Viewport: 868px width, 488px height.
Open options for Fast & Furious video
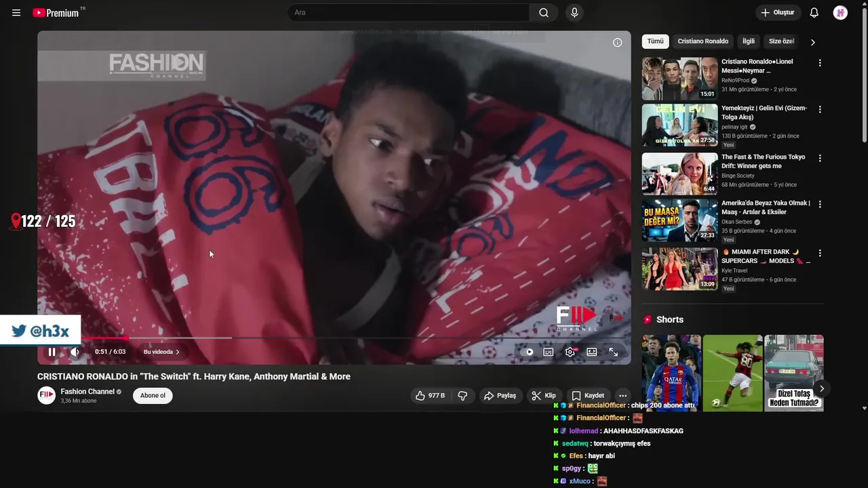click(x=820, y=159)
